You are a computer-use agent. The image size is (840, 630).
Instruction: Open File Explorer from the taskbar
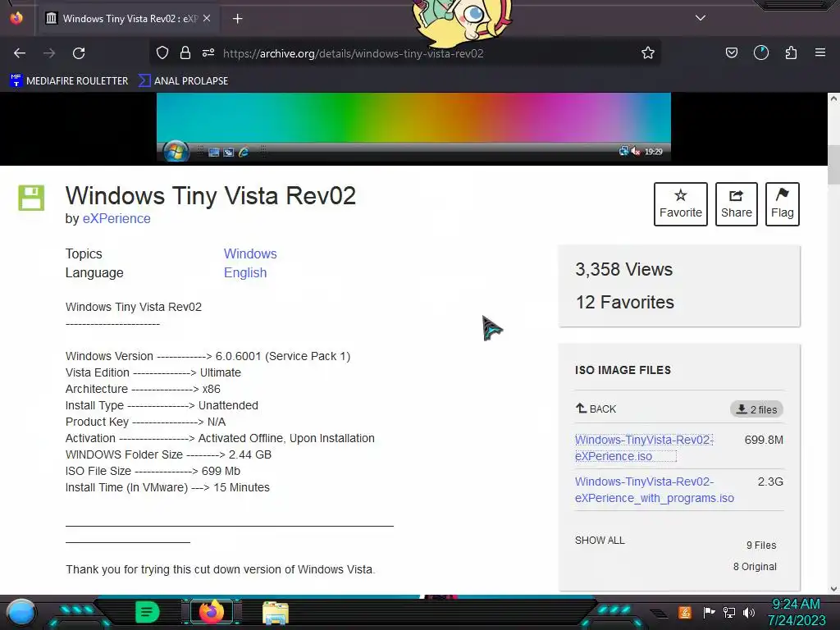pyautogui.click(x=276, y=613)
